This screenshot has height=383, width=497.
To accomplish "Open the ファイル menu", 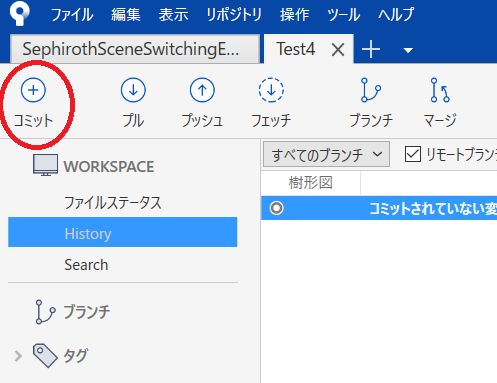I will point(72,15).
